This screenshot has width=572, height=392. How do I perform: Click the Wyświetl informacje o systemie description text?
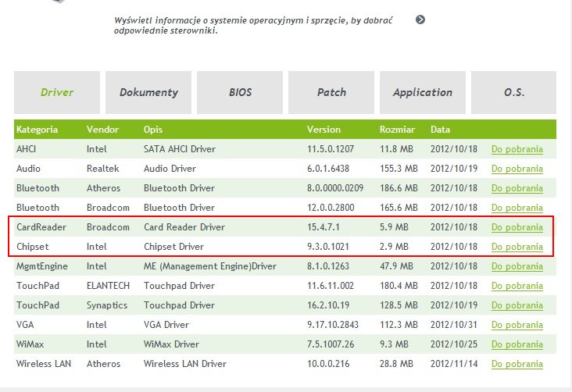(253, 25)
